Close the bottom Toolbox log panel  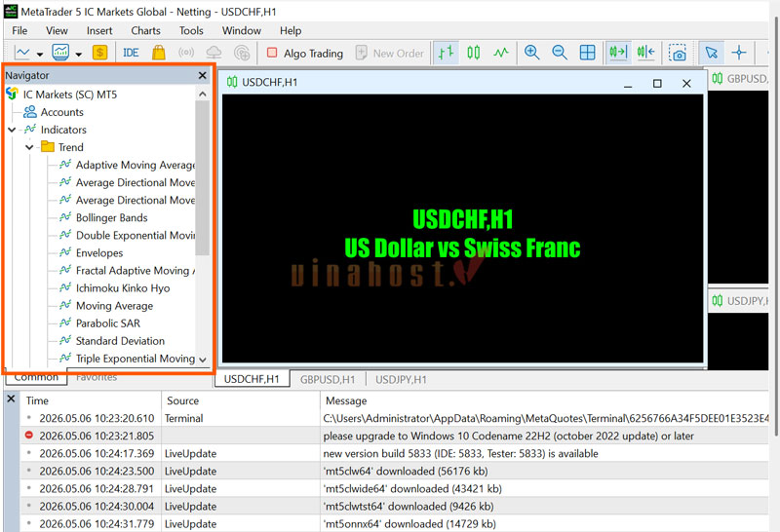point(12,399)
